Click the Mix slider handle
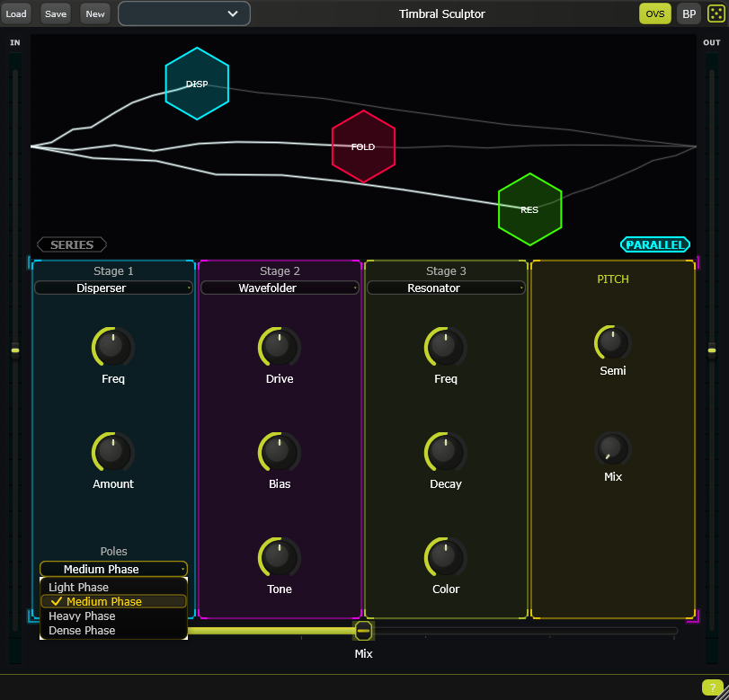Image resolution: width=729 pixels, height=700 pixels. click(x=363, y=630)
